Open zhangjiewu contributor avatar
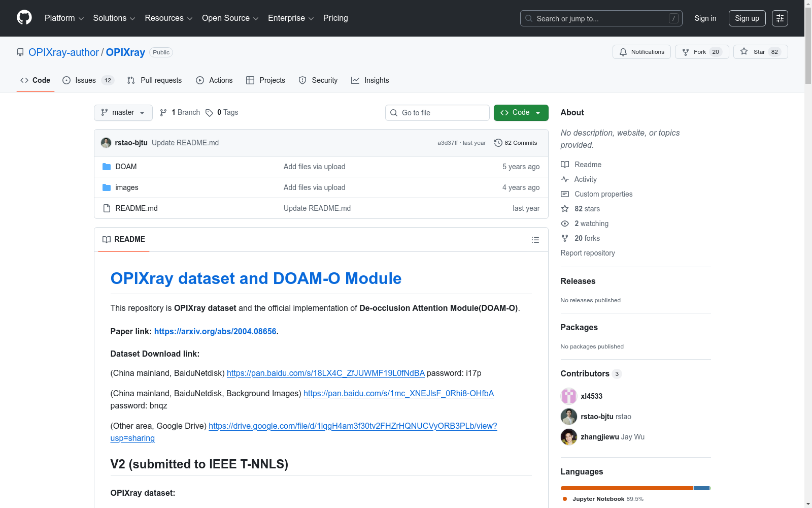This screenshot has width=812, height=508. click(569, 437)
